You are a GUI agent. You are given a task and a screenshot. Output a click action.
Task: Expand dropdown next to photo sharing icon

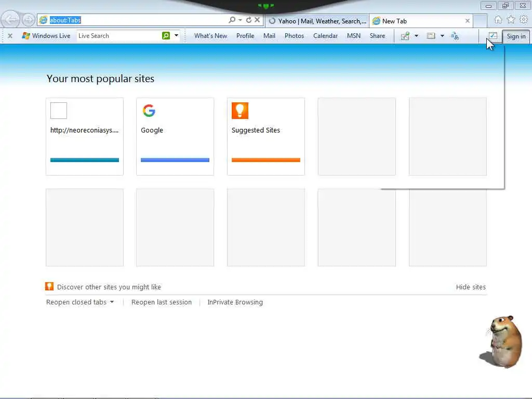[416, 36]
